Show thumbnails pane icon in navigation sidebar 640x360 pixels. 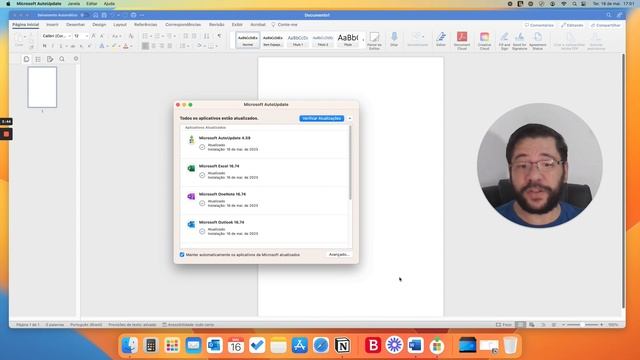pyautogui.click(x=27, y=59)
